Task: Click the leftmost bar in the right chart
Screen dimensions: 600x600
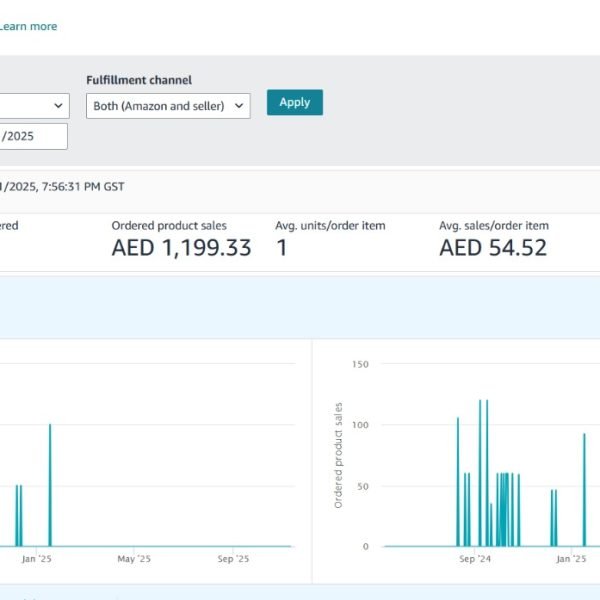Action: (x=458, y=482)
